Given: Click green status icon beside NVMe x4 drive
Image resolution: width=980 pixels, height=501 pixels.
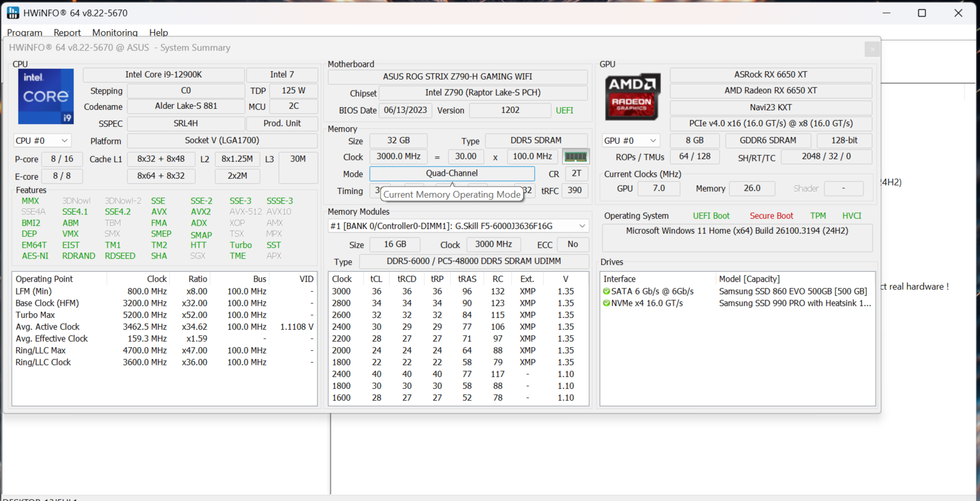Looking at the screenshot, I should point(607,303).
